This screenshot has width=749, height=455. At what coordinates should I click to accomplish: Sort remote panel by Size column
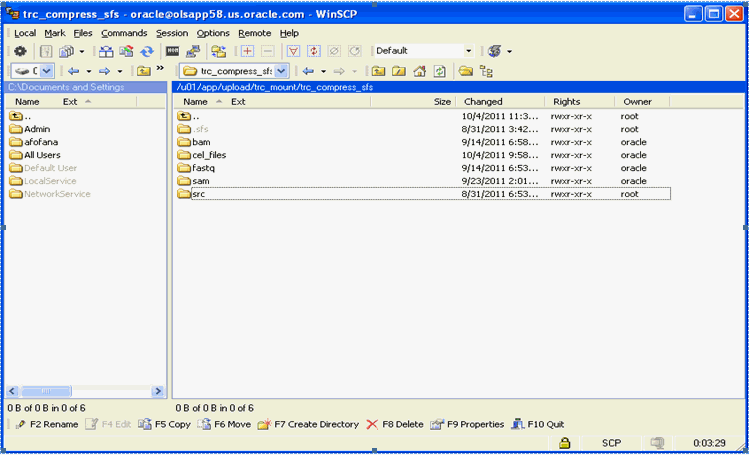[414, 102]
